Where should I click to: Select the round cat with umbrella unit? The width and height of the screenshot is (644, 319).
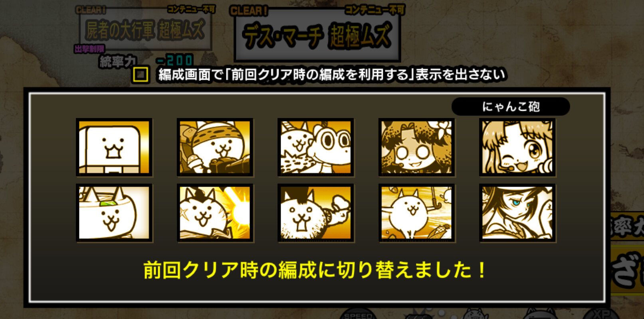[416, 213]
